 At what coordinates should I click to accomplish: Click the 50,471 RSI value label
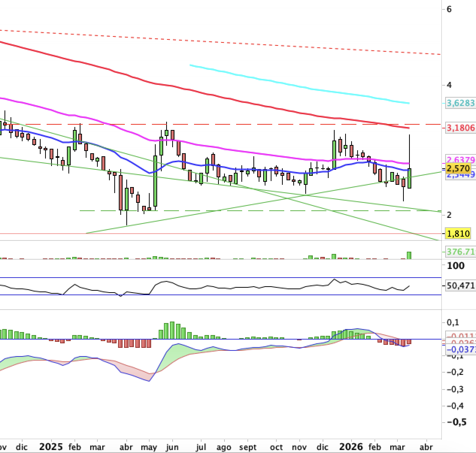(461, 286)
